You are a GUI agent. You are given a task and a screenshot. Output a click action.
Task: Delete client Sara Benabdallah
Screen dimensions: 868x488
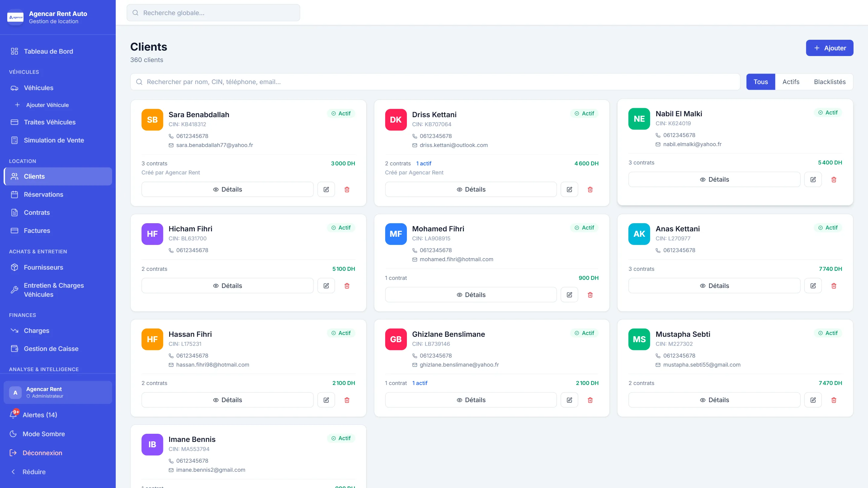coord(347,189)
